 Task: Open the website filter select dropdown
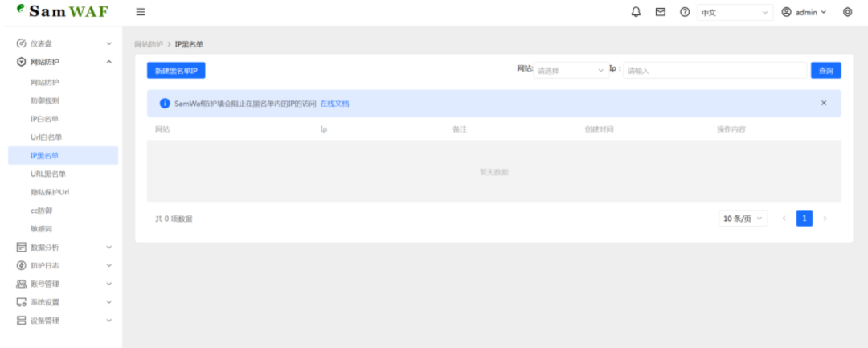tap(570, 71)
